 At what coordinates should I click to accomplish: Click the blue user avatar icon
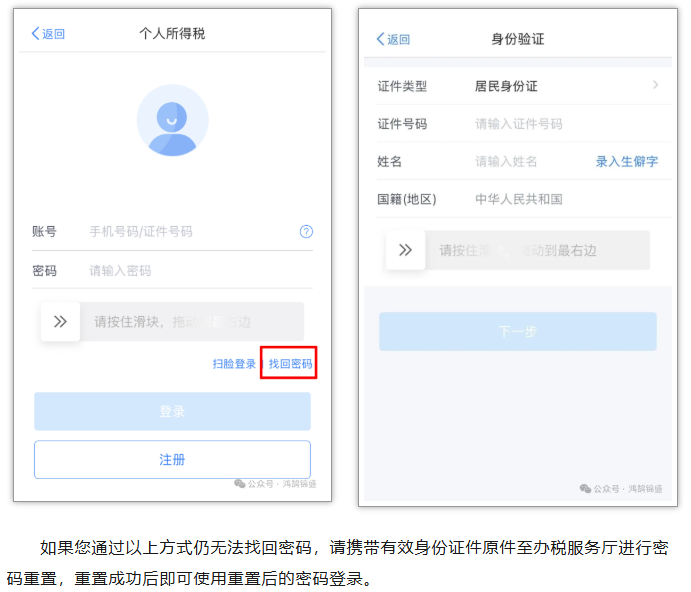click(172, 120)
